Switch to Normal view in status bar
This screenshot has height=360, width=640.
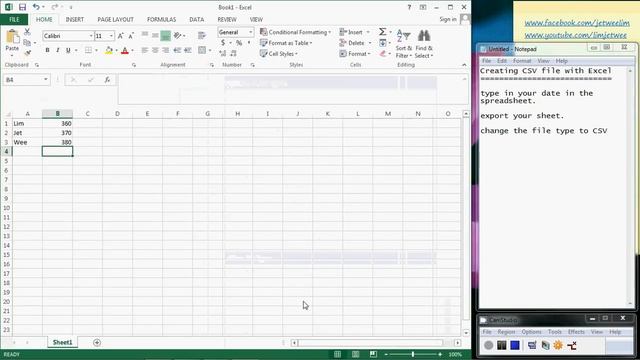[337, 354]
